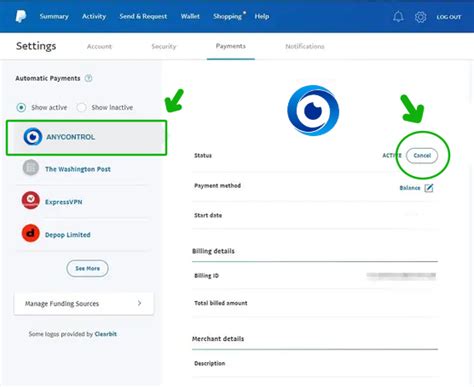Click the Automatic Payments heading

[x=48, y=78]
